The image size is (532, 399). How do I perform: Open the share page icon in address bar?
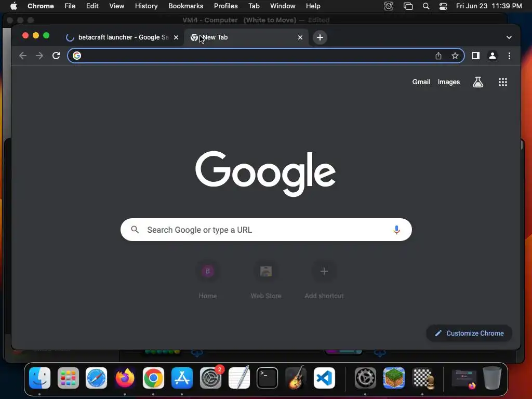pyautogui.click(x=438, y=56)
